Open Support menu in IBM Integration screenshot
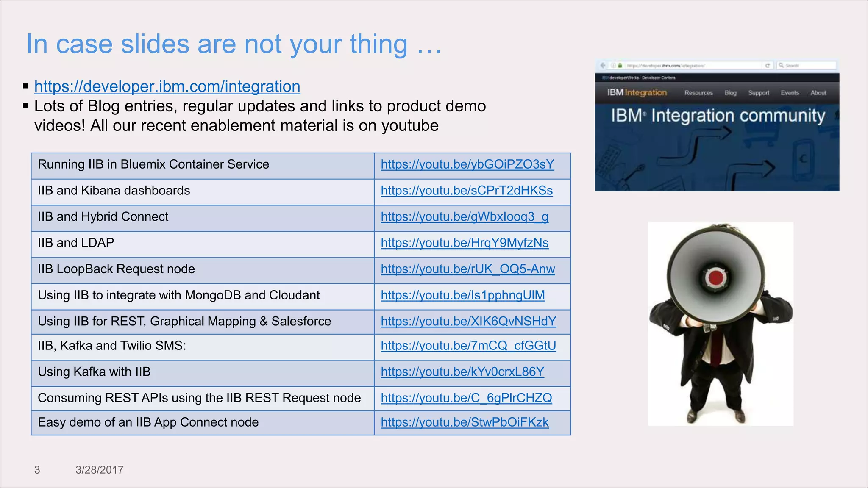The image size is (868, 488). click(x=759, y=93)
